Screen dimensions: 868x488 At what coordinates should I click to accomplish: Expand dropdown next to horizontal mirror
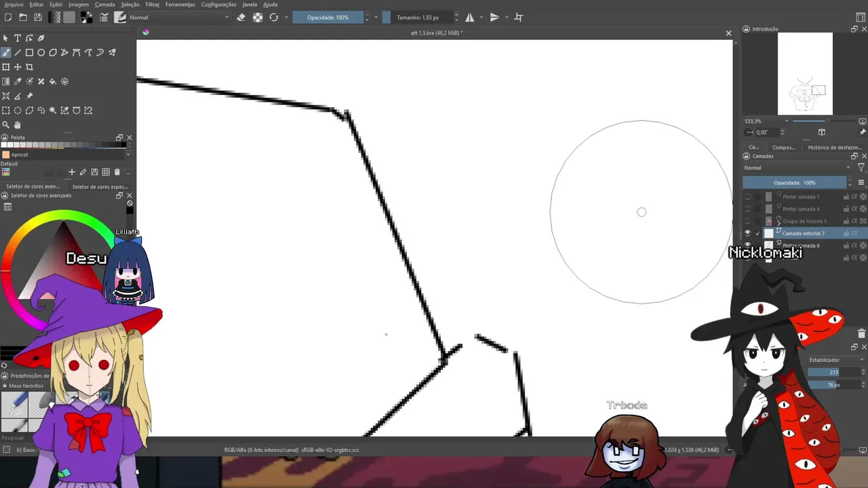(x=481, y=18)
